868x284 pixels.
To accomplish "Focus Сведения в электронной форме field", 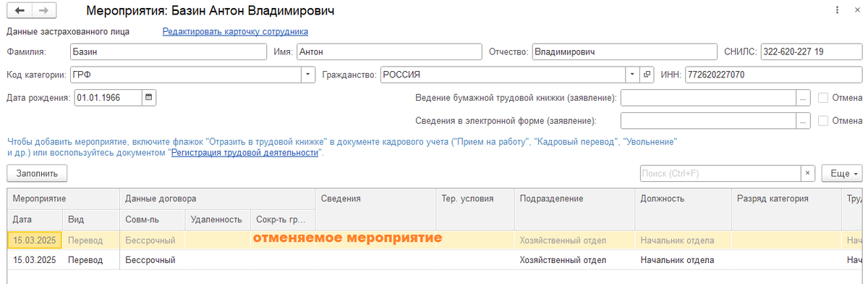I will 708,120.
